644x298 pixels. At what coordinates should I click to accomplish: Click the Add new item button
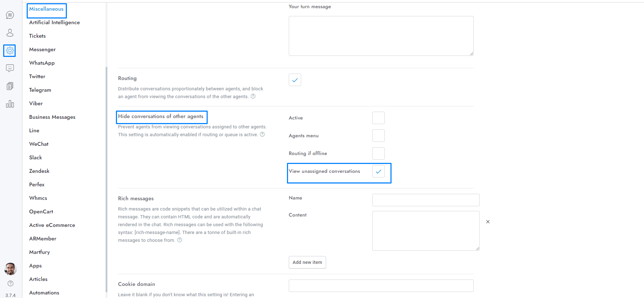(x=307, y=262)
